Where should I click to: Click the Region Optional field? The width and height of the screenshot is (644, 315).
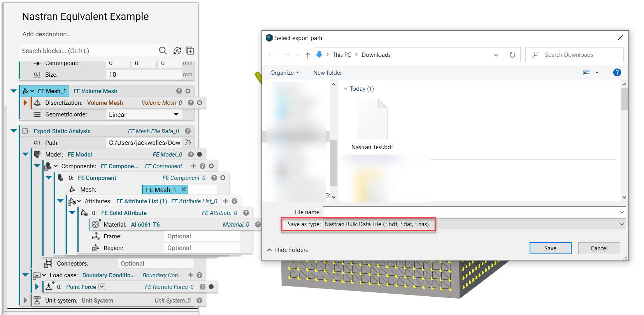202,248
